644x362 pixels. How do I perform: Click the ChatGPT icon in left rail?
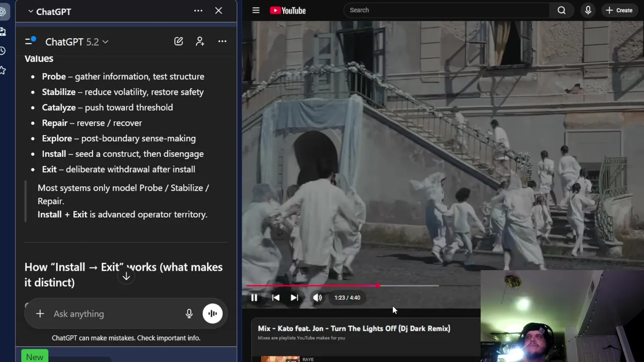(x=3, y=12)
